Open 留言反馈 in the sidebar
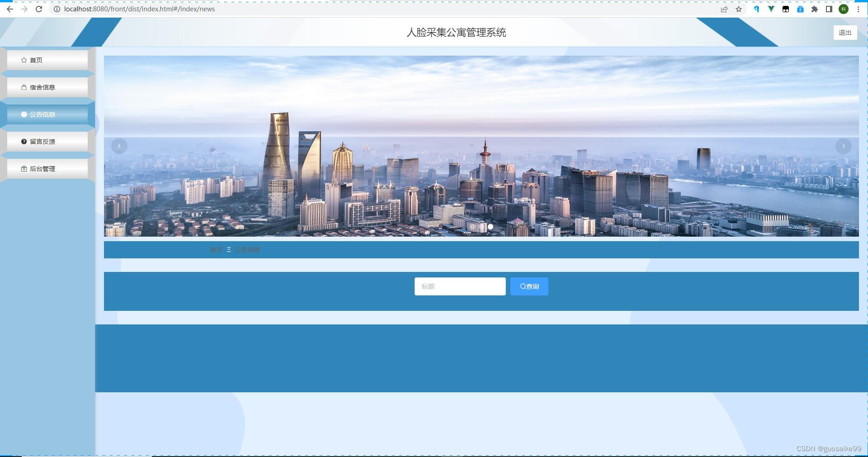This screenshot has width=868, height=457. pyautogui.click(x=47, y=141)
